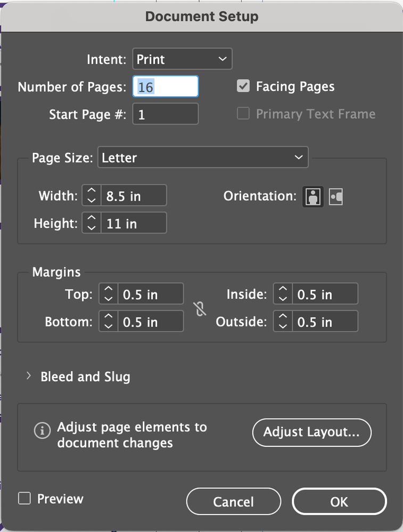Enable Primary Text Frame
The height and width of the screenshot is (532, 403).
(x=243, y=113)
